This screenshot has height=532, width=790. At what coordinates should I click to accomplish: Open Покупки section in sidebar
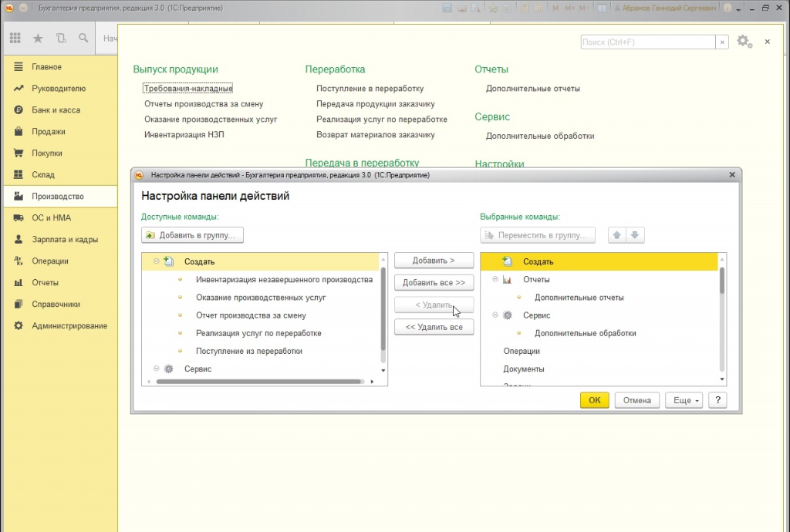(x=60, y=153)
